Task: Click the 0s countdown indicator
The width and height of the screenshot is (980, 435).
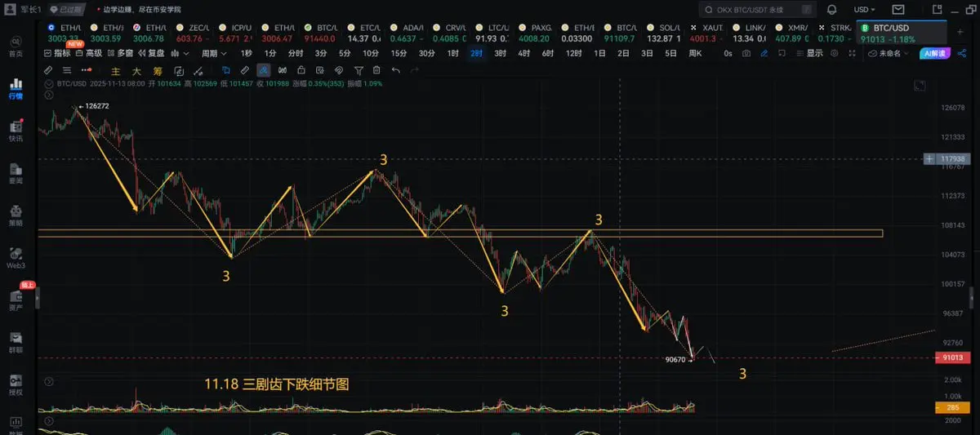Action: click(x=728, y=53)
